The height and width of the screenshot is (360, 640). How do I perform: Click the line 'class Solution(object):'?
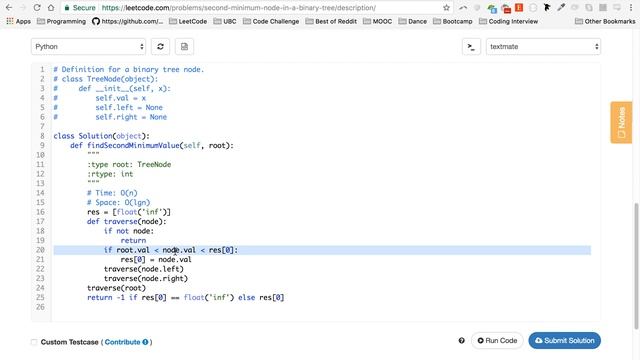click(x=102, y=136)
